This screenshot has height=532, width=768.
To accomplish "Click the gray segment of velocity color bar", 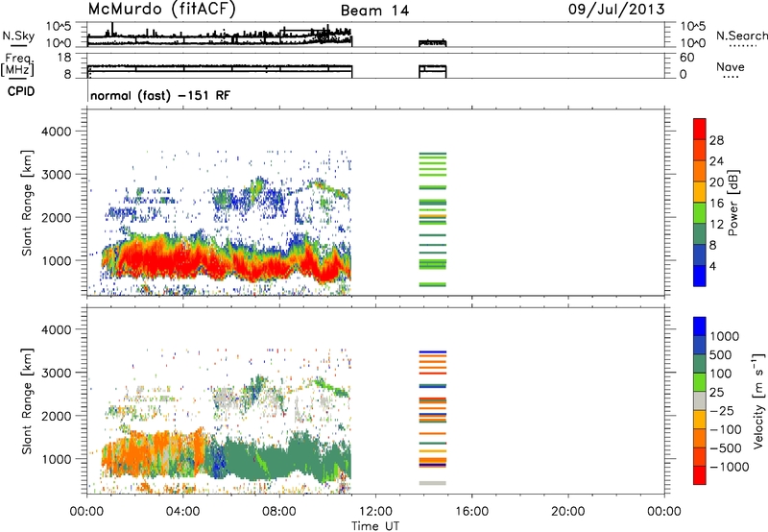I will [x=700, y=401].
